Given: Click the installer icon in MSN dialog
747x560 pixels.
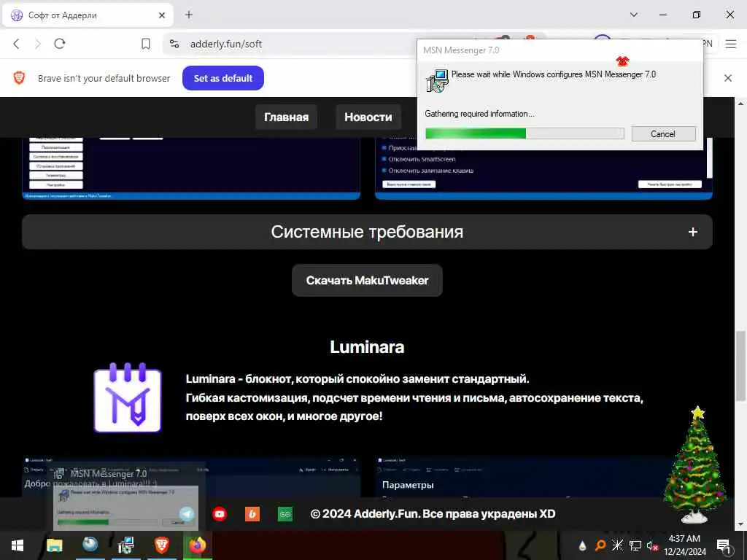Looking at the screenshot, I should pyautogui.click(x=437, y=81).
